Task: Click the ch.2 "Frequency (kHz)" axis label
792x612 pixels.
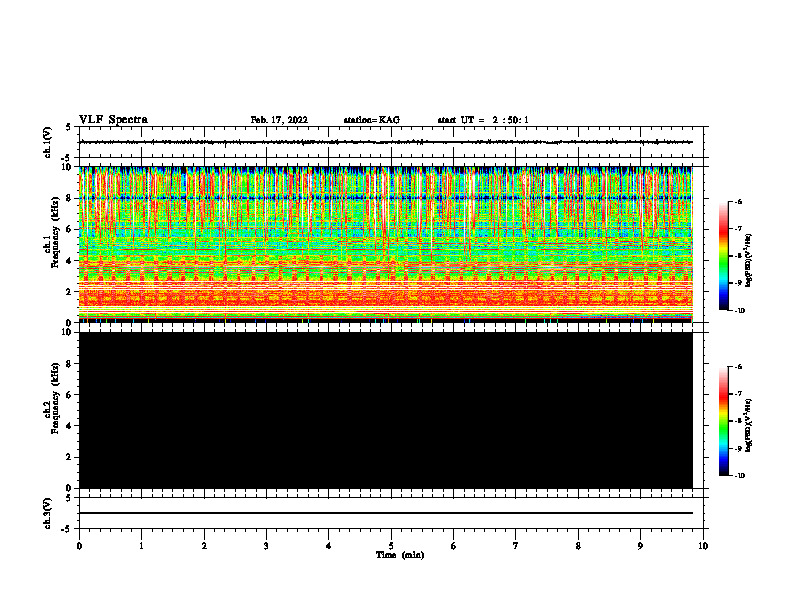Action: [56, 398]
